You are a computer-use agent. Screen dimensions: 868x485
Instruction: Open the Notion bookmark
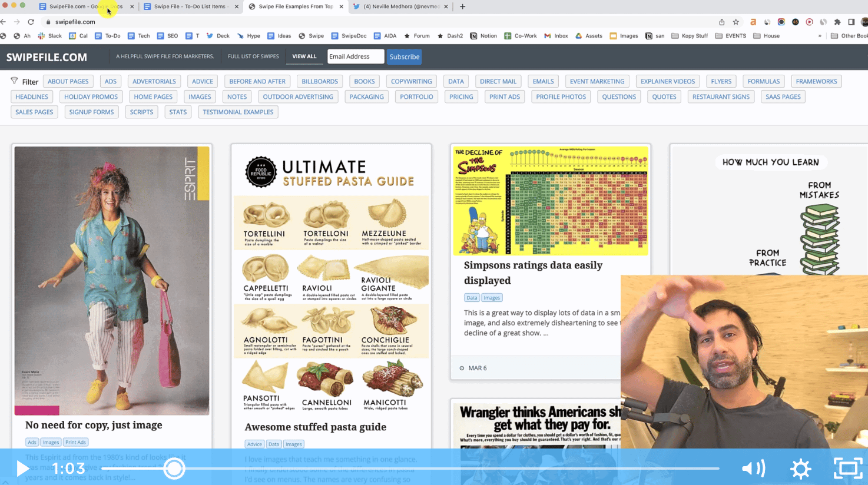tap(483, 36)
